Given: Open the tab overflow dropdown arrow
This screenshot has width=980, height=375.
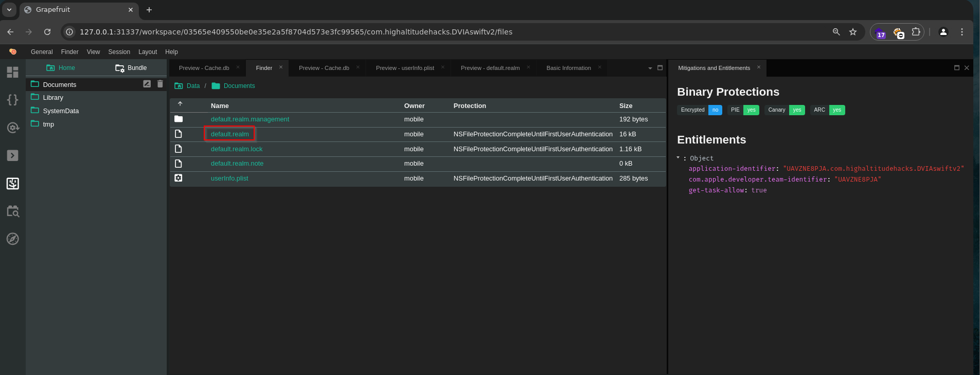Looking at the screenshot, I should point(650,68).
